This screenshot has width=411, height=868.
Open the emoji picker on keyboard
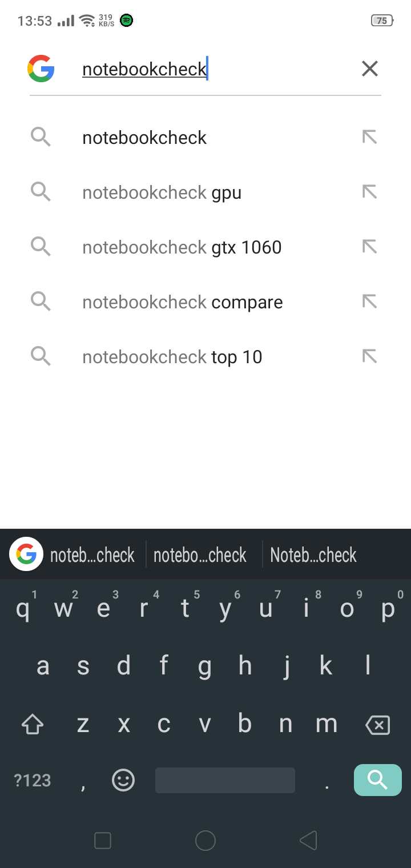pyautogui.click(x=123, y=780)
